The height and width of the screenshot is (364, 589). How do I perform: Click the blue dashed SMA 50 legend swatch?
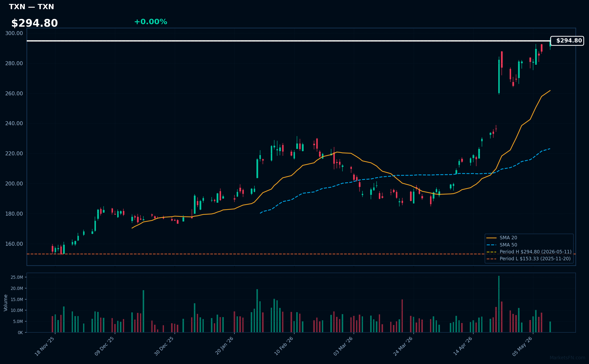click(491, 245)
